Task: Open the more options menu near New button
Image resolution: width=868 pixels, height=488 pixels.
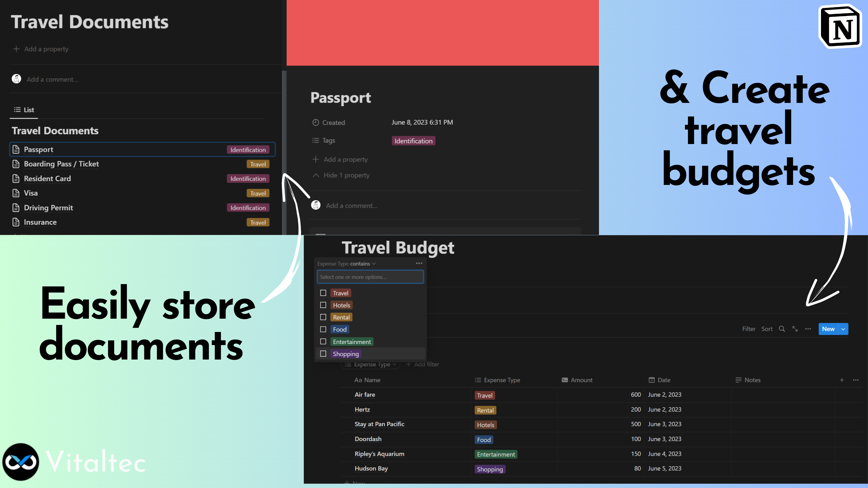Action: click(x=808, y=329)
